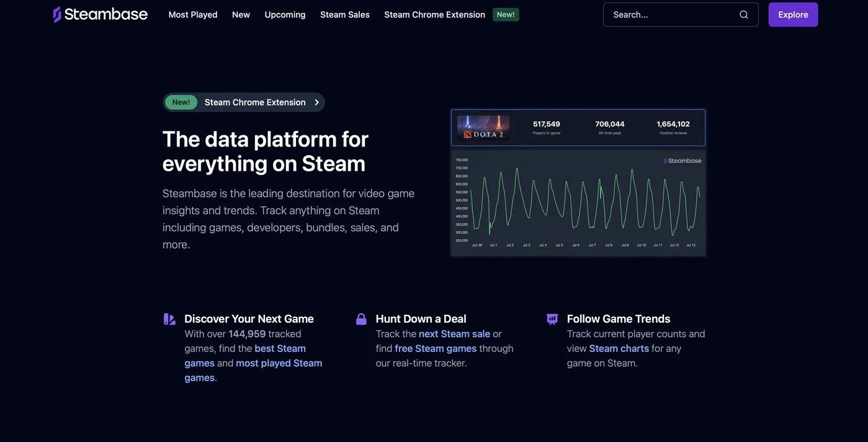868x442 pixels.
Task: Click the New! badge in the hero pill
Action: tap(181, 102)
